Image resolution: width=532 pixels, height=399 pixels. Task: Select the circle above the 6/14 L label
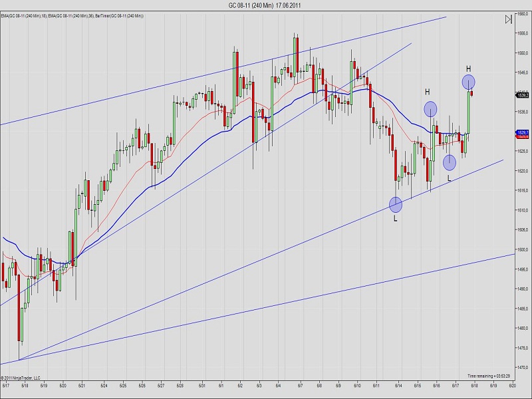click(396, 205)
